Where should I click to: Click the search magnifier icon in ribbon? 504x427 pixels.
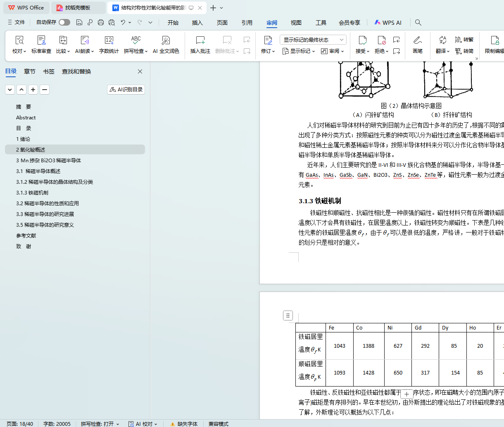[x=418, y=22]
